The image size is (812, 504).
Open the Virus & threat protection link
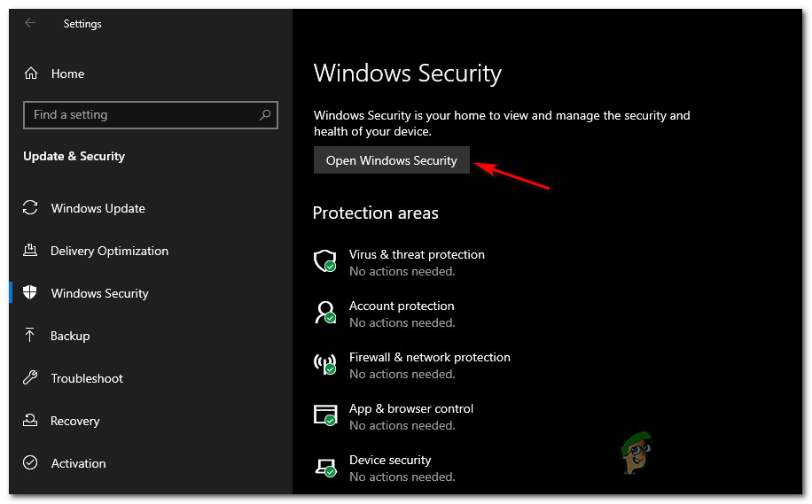click(x=417, y=254)
